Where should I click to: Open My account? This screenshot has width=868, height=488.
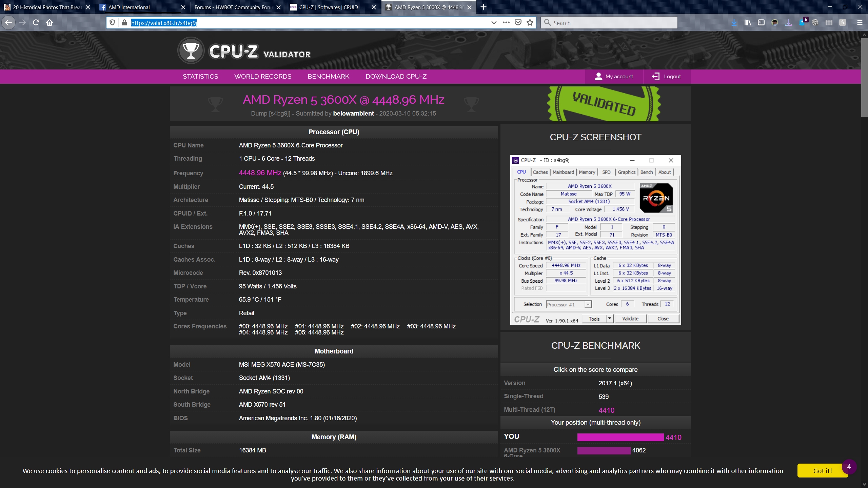click(x=614, y=77)
